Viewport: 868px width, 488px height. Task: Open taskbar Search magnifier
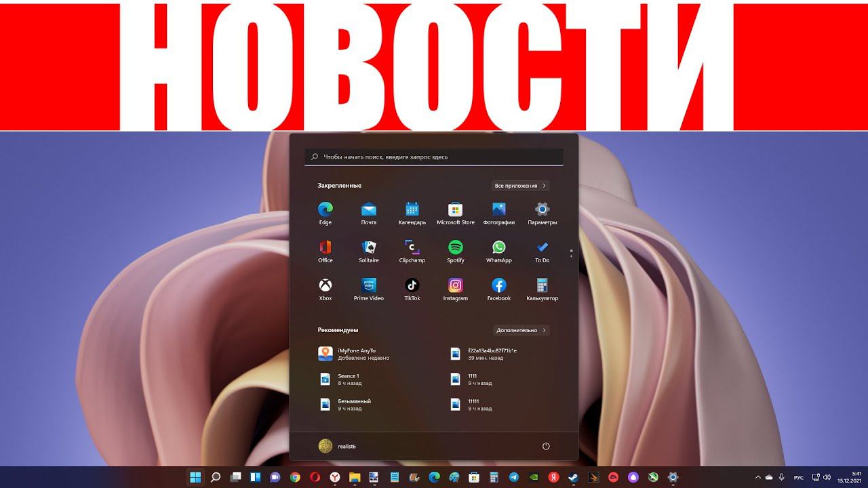coord(216,477)
